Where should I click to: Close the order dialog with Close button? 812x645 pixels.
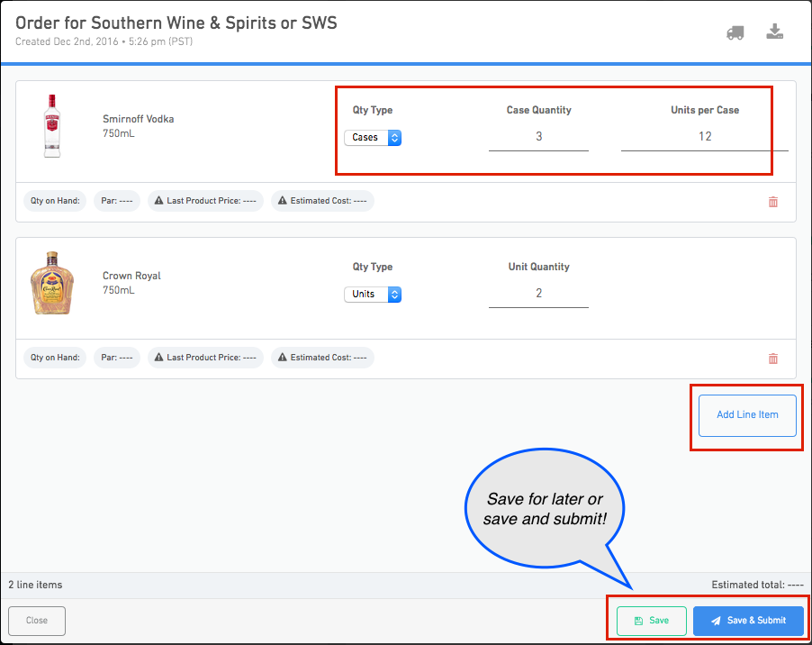37,621
